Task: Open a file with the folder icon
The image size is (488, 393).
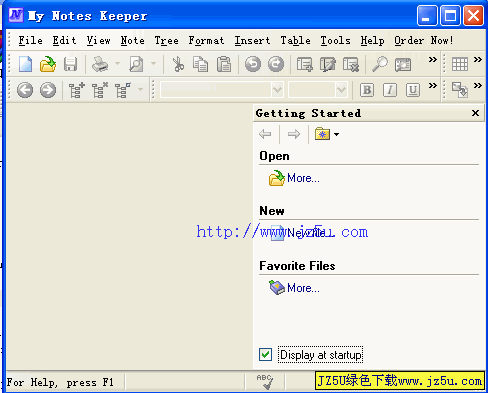Action: [48, 64]
